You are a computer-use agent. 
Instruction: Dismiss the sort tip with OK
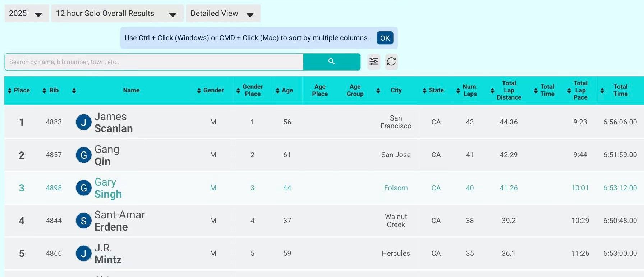385,38
